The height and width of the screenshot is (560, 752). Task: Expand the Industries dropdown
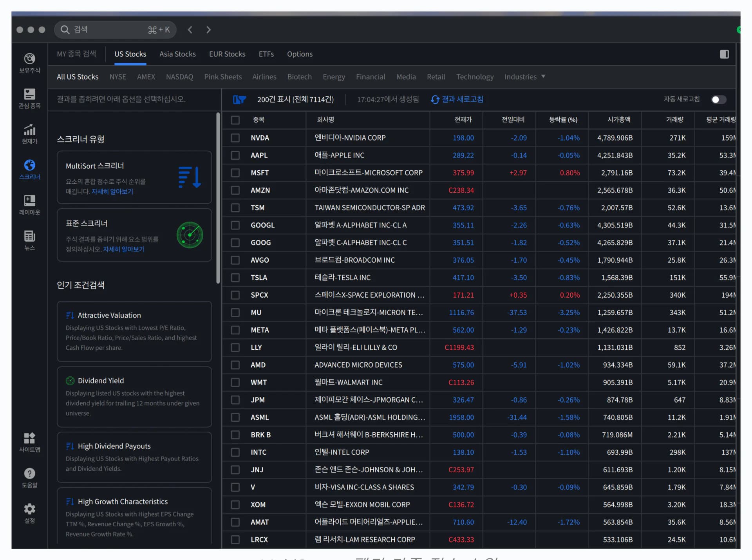pyautogui.click(x=525, y=77)
